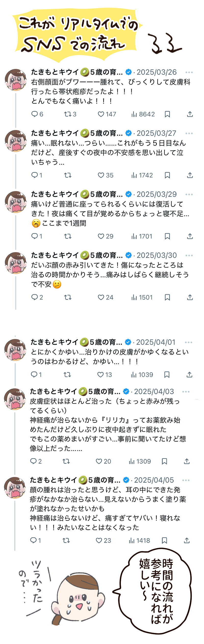Image resolution: width=204 pixels, height=644 pixels.
Task: Open three-dot menu on 2025/04/05 post
Action: point(186,480)
